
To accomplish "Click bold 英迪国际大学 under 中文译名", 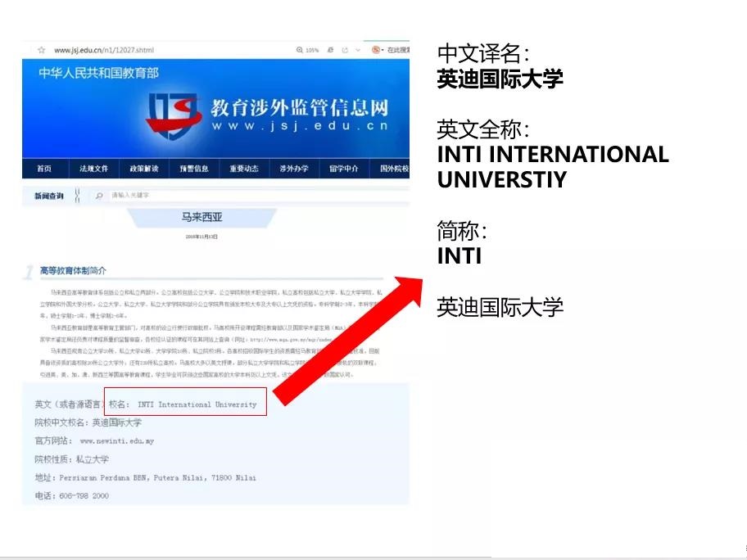I will 500,79.
